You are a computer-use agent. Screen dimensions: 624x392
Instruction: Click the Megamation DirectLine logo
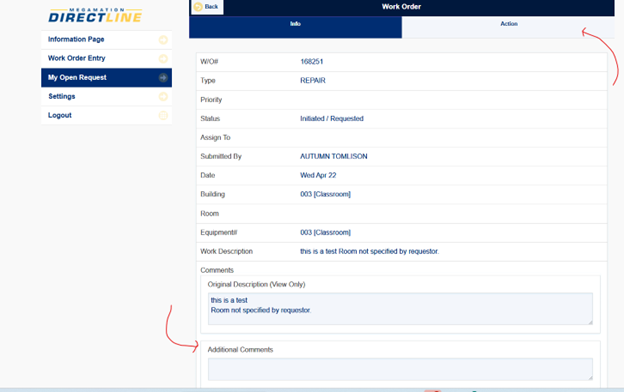tap(95, 15)
